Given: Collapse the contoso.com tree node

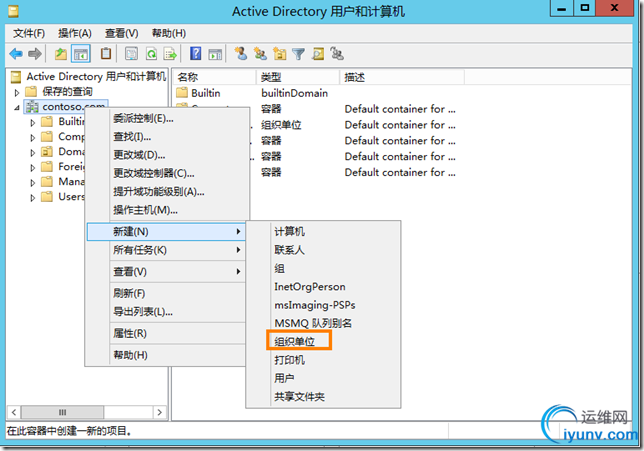Looking at the screenshot, I should (17, 108).
